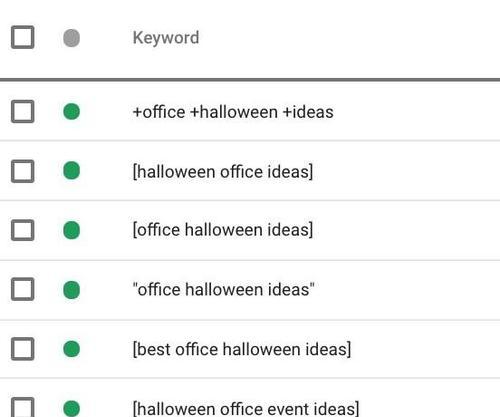
Task: Click status dot for [halloween office event ideas]
Action: 71,408
